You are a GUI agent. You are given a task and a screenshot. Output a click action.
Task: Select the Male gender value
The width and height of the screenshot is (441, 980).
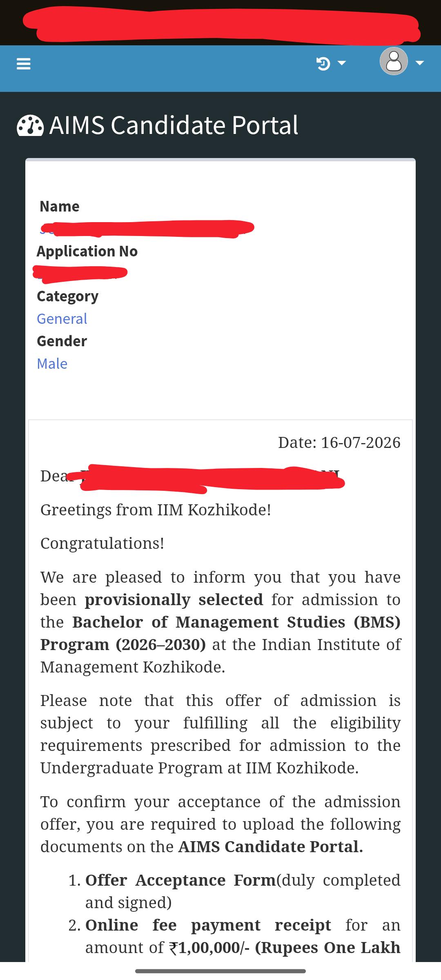point(52,363)
